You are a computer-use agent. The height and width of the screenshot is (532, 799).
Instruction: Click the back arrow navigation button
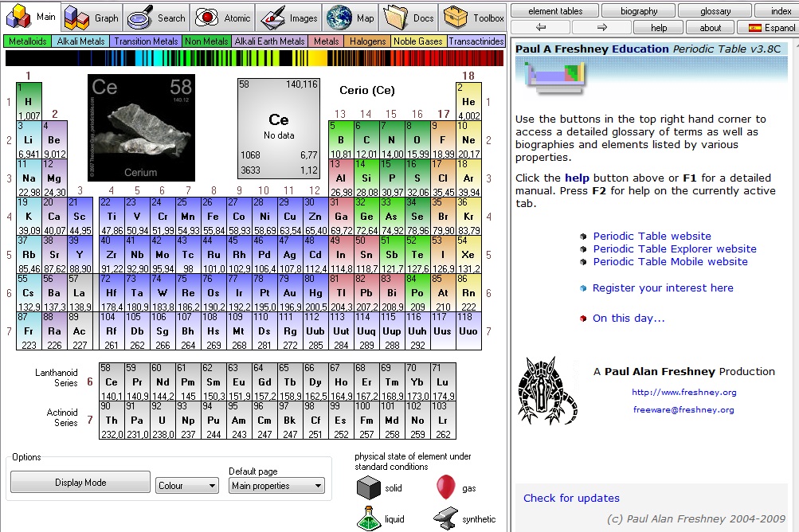click(541, 27)
